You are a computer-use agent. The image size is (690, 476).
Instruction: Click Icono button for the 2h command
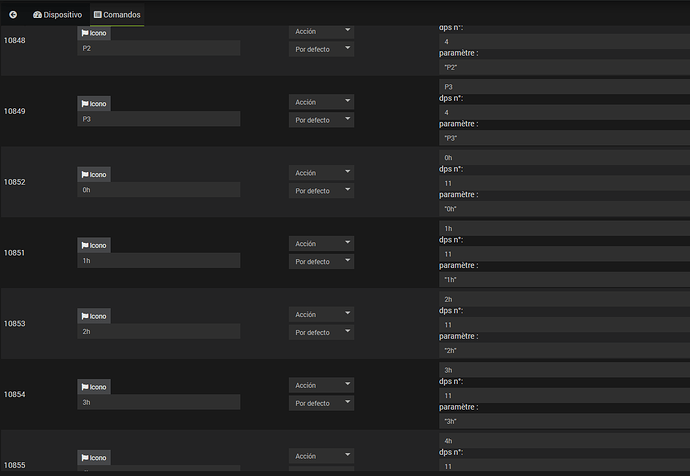tap(93, 316)
